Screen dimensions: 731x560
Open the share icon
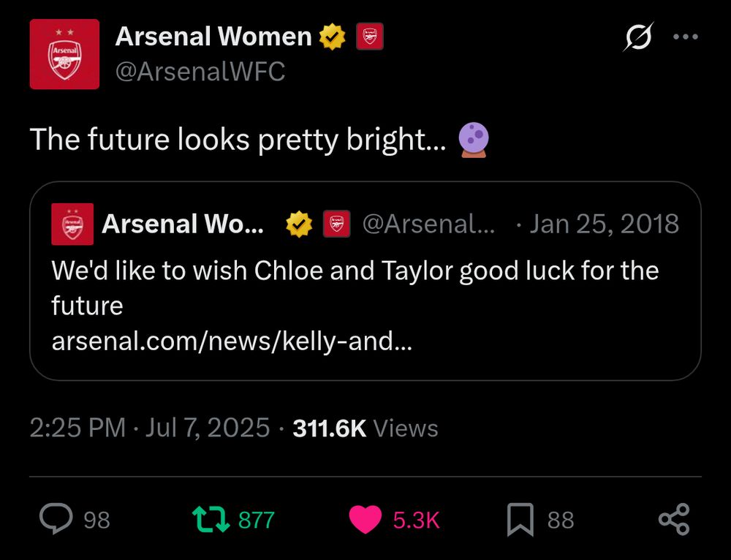pyautogui.click(x=673, y=519)
